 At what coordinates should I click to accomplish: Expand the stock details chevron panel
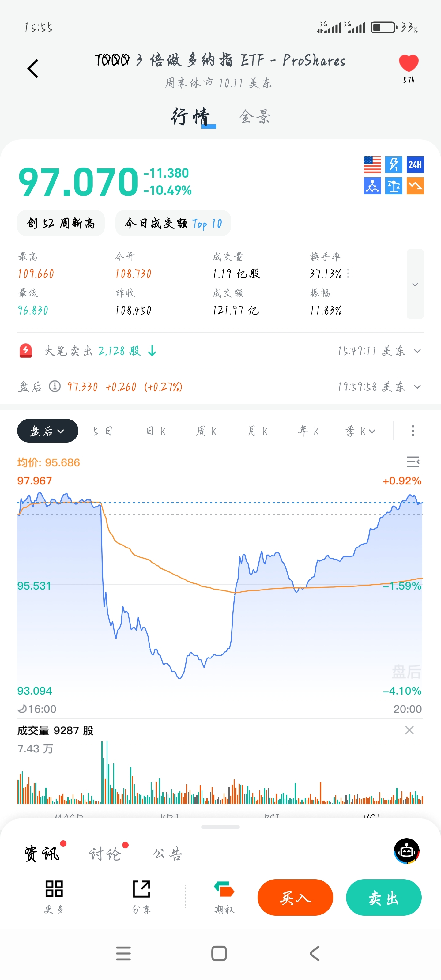click(415, 284)
